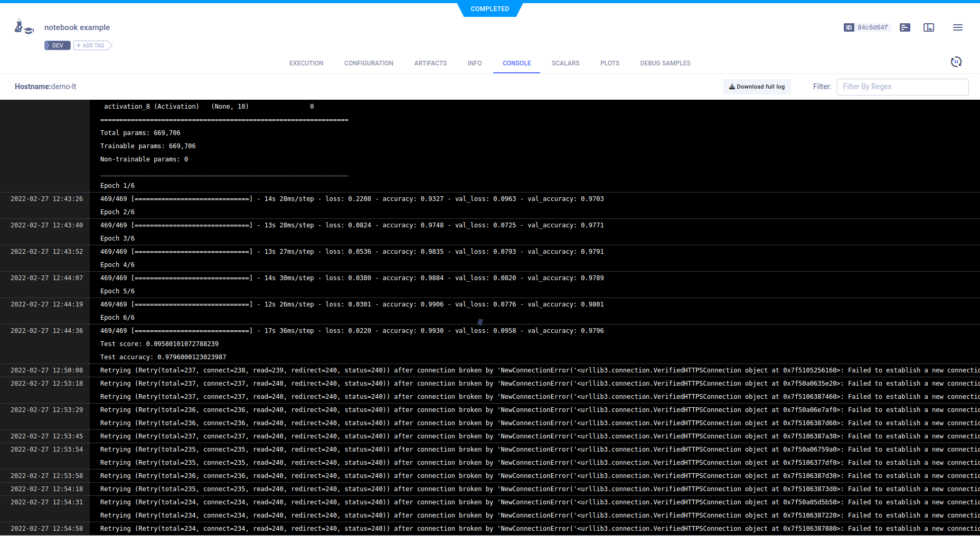Click the Test accuracy log line

pyautogui.click(x=163, y=357)
